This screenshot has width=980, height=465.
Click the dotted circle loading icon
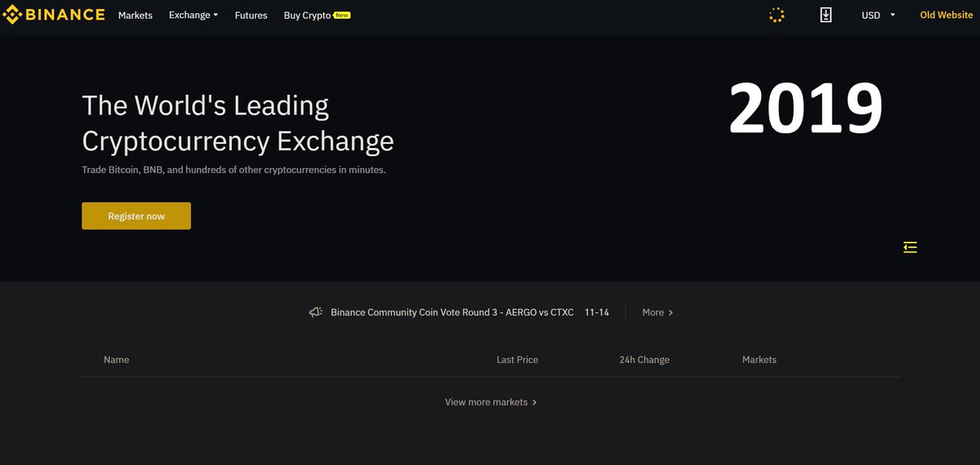click(x=777, y=15)
